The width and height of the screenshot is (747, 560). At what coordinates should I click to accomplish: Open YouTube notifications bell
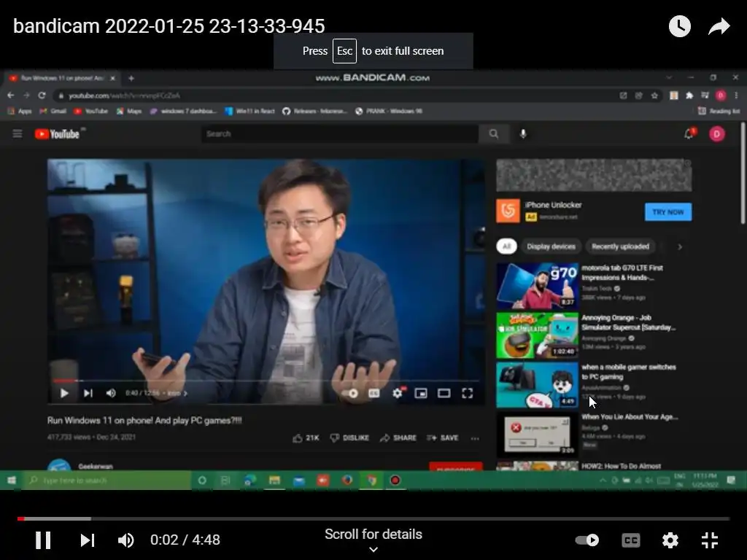689,134
